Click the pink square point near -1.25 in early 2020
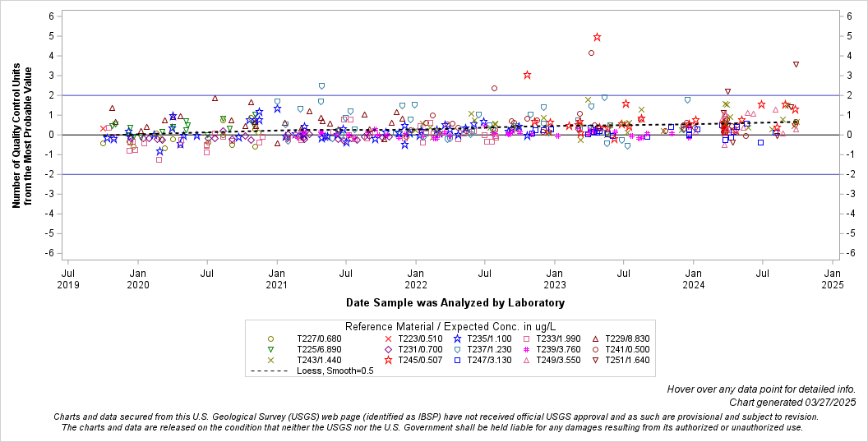The width and height of the screenshot is (868, 442). point(159,159)
